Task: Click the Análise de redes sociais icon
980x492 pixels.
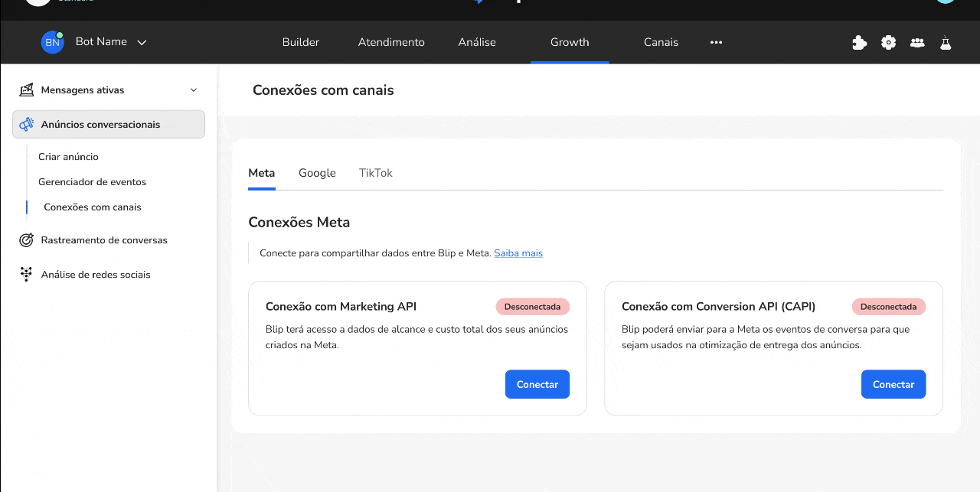Action: click(27, 275)
